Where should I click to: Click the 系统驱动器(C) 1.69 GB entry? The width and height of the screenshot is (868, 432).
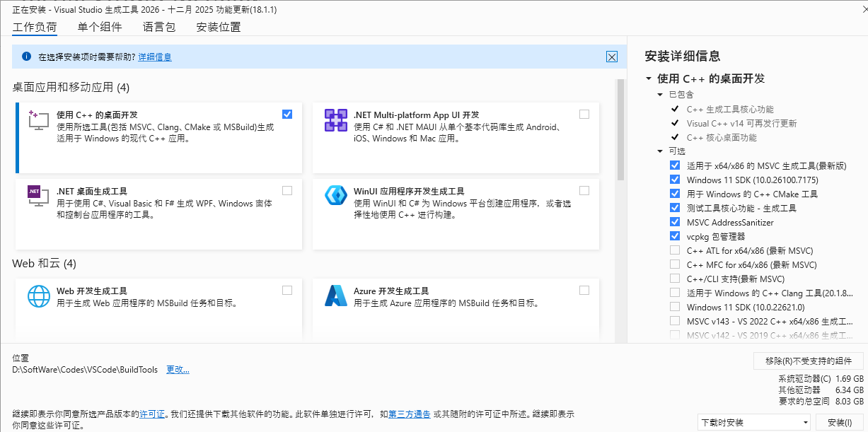[x=821, y=378]
